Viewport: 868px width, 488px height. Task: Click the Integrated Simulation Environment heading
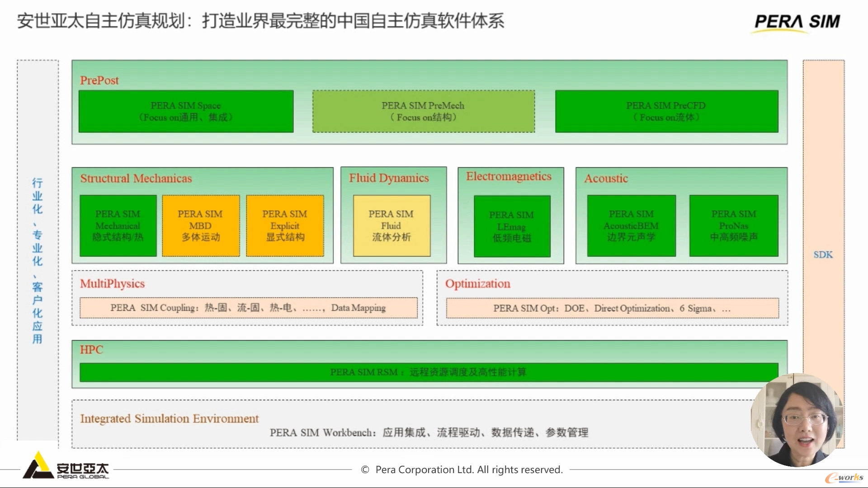pyautogui.click(x=170, y=419)
